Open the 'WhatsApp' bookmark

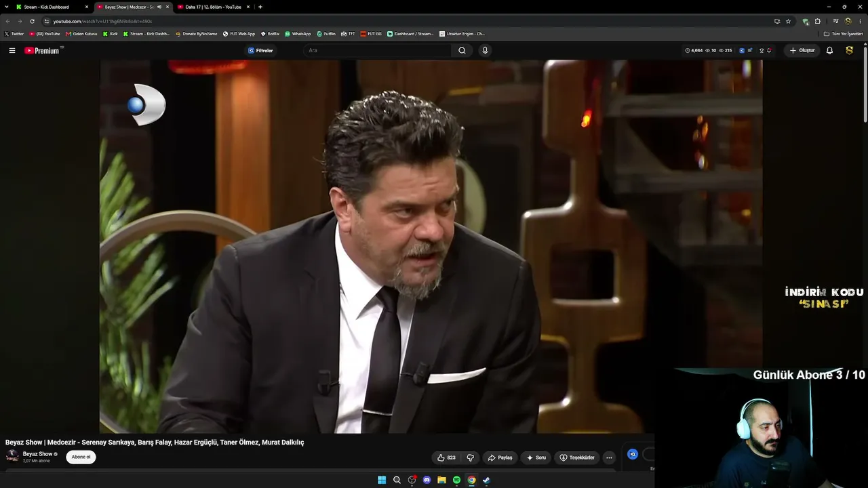[298, 34]
